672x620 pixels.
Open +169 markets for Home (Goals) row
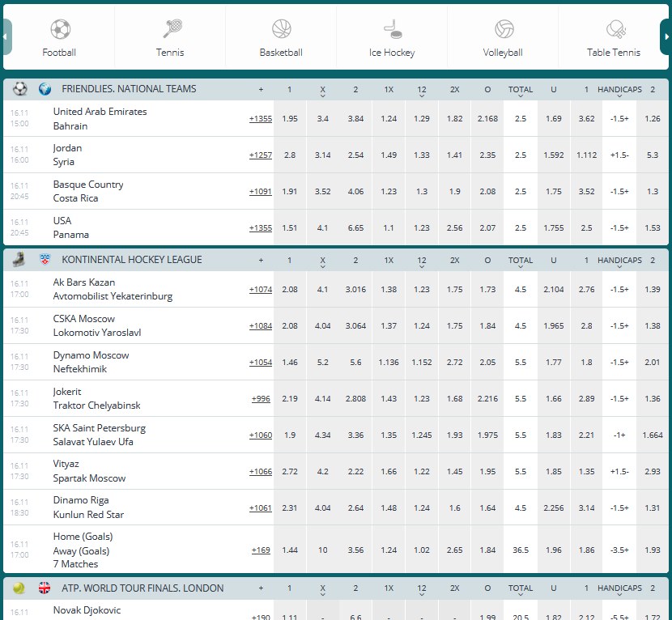[261, 550]
